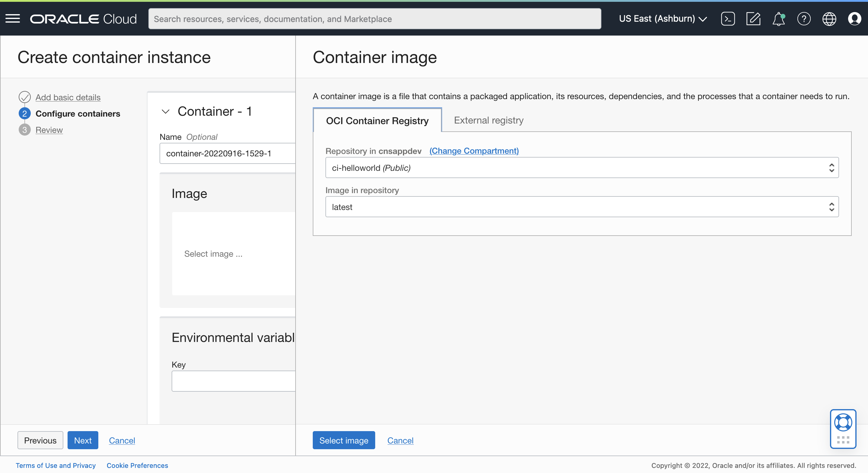The image size is (868, 473).
Task: Open the Change Compartment link
Action: pyautogui.click(x=474, y=151)
